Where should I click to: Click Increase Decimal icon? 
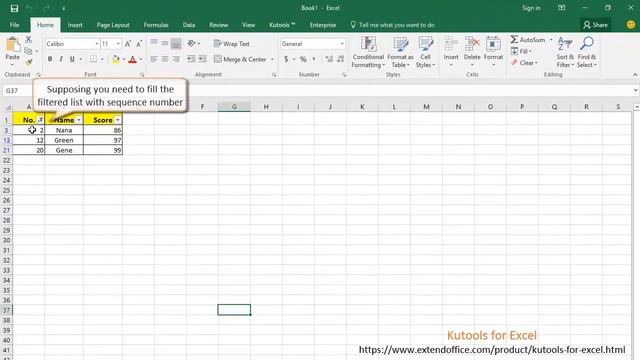[329, 59]
